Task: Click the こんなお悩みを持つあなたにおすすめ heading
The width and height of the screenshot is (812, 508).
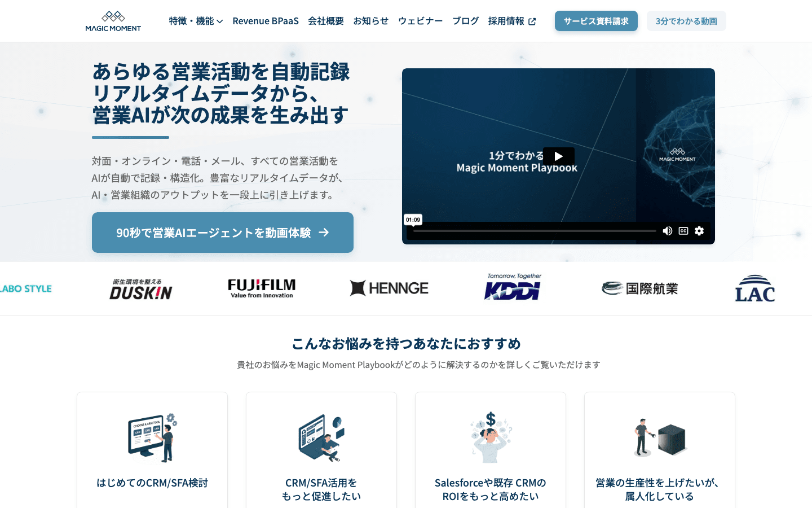Action: point(406,343)
